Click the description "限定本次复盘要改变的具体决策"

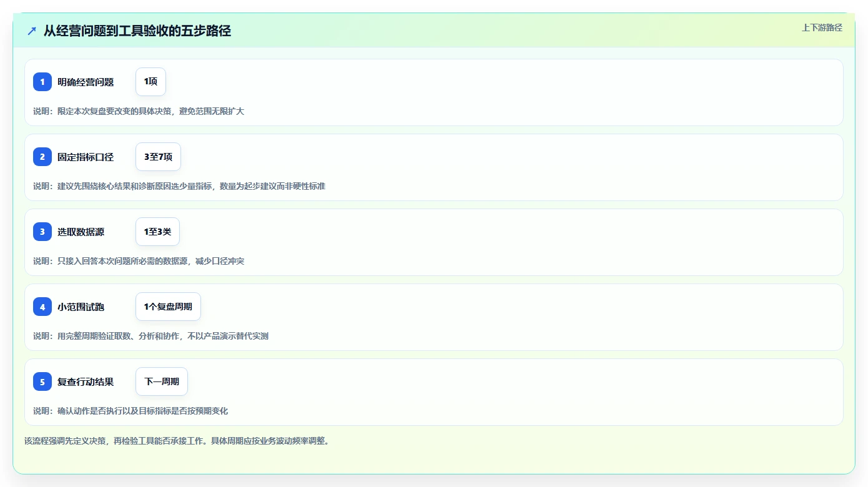coord(114,111)
